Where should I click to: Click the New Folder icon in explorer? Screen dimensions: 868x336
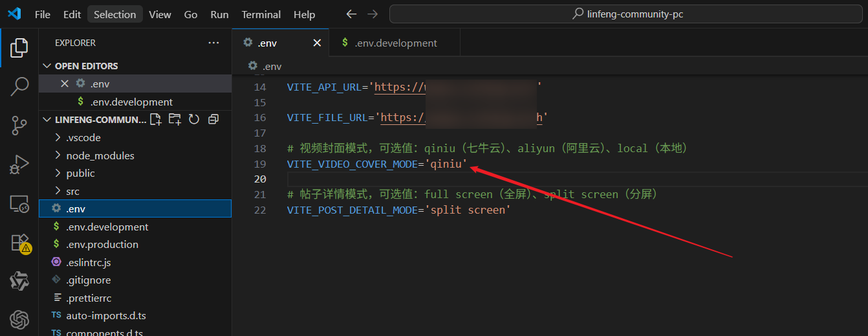pos(175,119)
